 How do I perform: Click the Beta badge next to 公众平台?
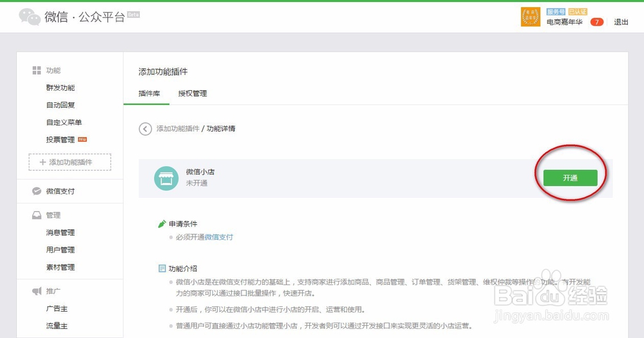point(133,14)
